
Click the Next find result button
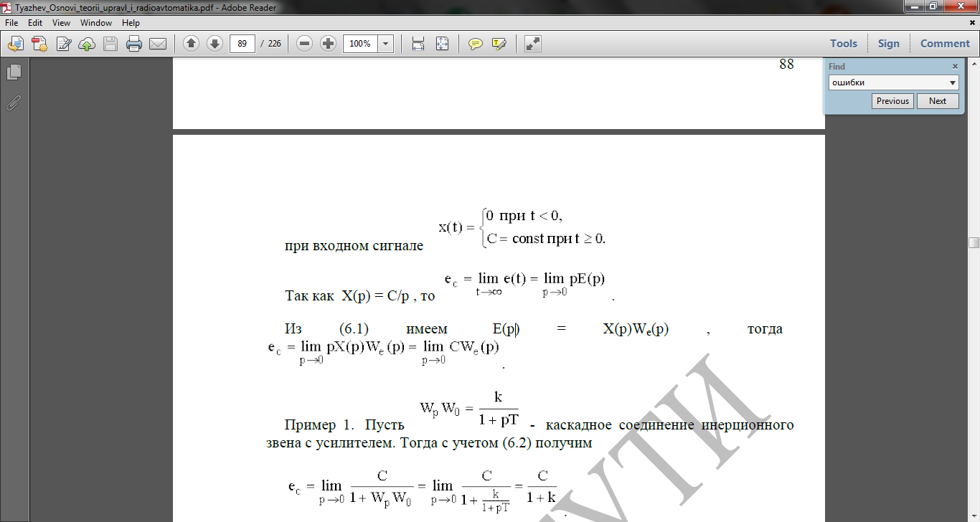938,101
